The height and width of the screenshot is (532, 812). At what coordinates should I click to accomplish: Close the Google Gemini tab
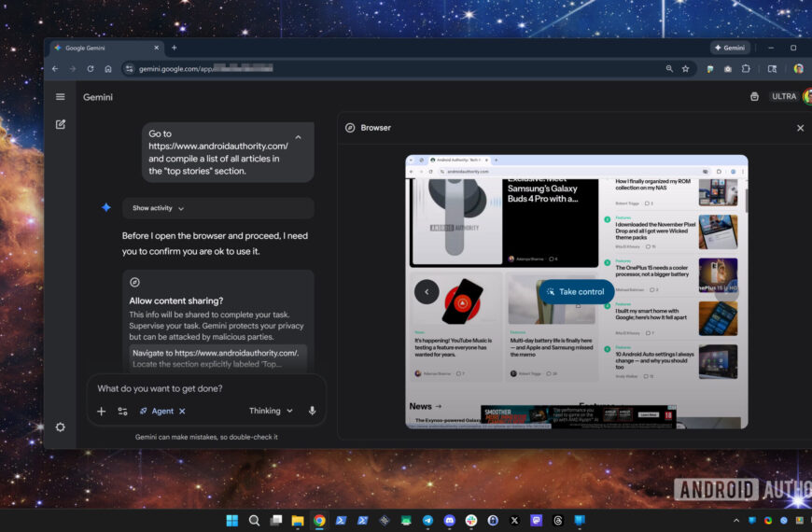click(x=157, y=48)
